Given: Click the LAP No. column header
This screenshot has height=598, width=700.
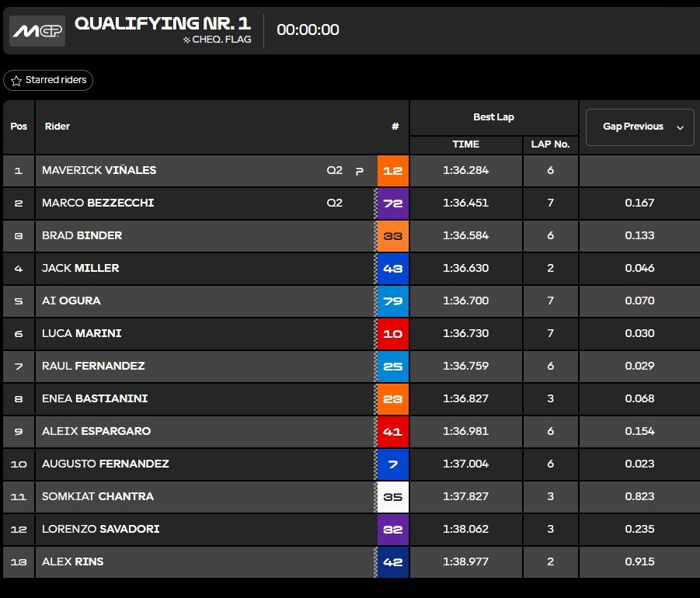Looking at the screenshot, I should [550, 144].
